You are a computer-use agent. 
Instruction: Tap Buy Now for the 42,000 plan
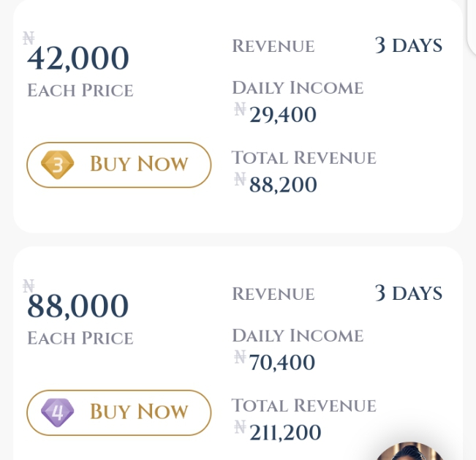[118, 165]
